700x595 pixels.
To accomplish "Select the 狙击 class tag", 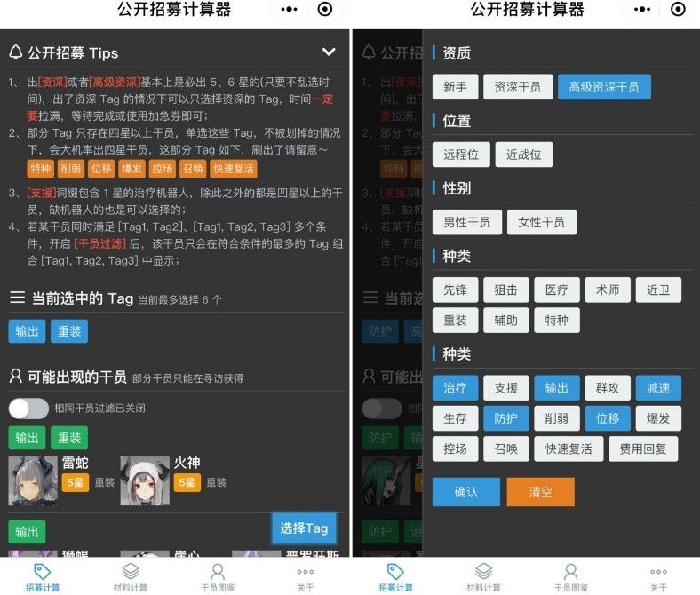I will 505,290.
